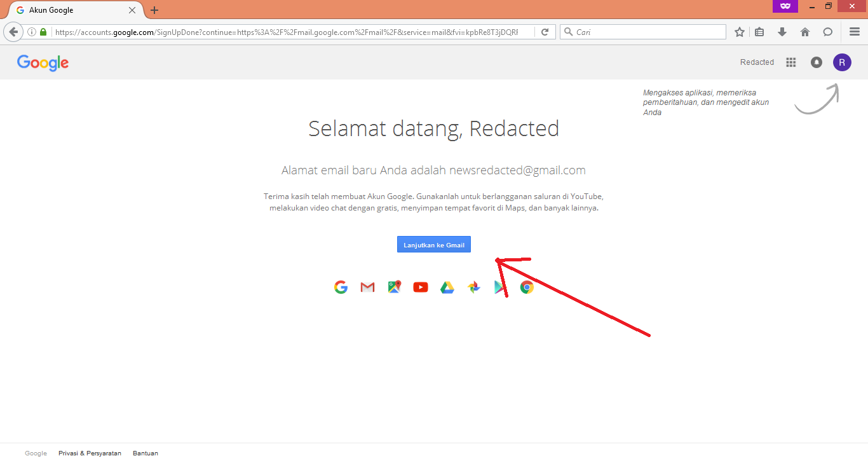Open the Google Play product icon
868x463 pixels.
[500, 287]
